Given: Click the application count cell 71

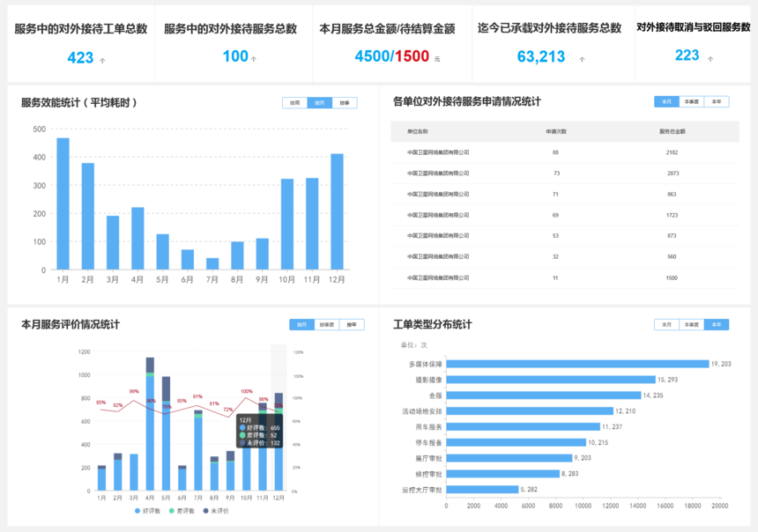Looking at the screenshot, I should click(555, 195).
